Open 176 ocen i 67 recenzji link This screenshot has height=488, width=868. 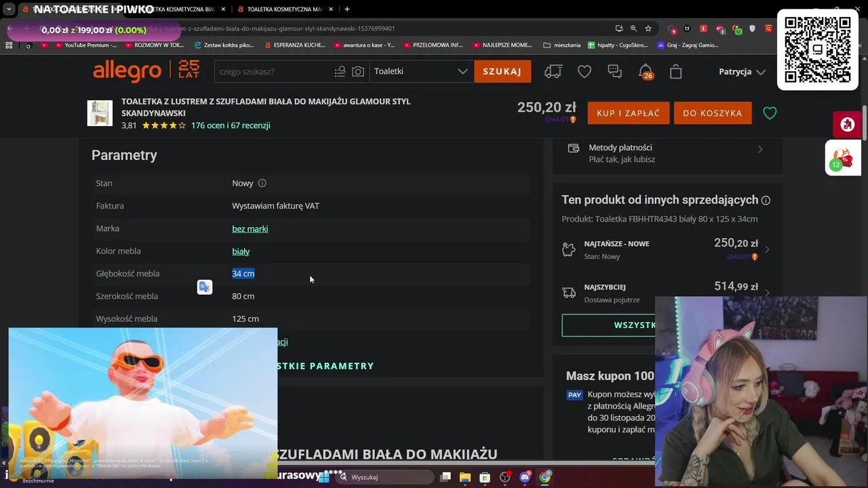pyautogui.click(x=231, y=125)
